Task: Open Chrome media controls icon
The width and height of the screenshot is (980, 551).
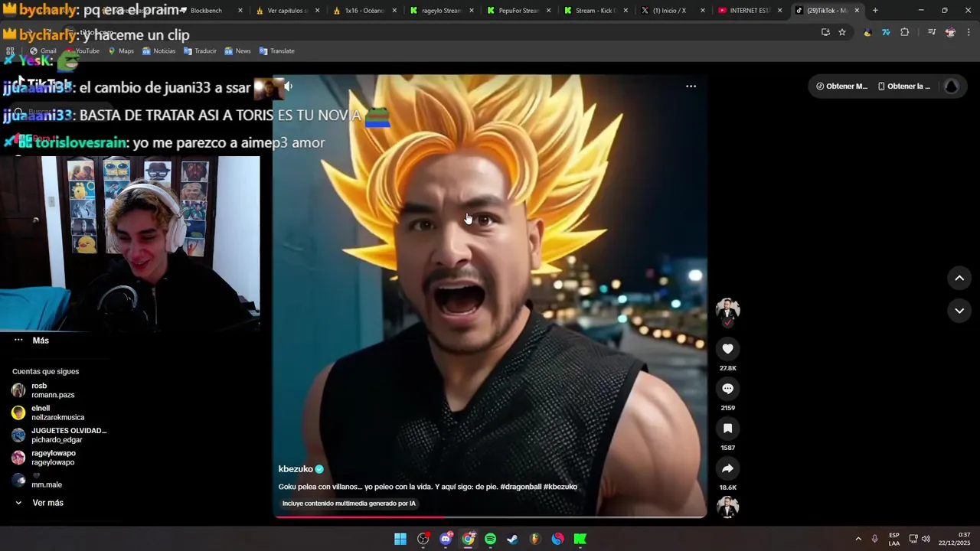Action: pyautogui.click(x=932, y=32)
